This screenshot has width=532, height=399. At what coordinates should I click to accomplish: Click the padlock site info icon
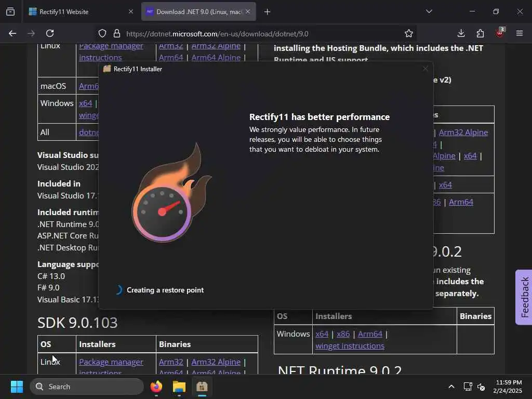[x=117, y=34]
